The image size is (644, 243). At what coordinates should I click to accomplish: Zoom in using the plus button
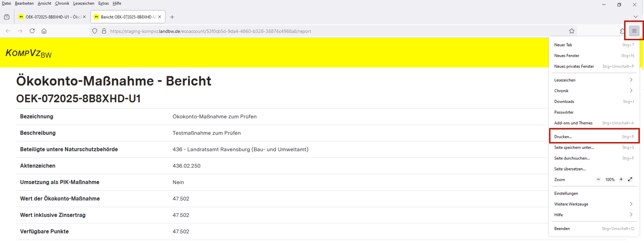pos(621,179)
